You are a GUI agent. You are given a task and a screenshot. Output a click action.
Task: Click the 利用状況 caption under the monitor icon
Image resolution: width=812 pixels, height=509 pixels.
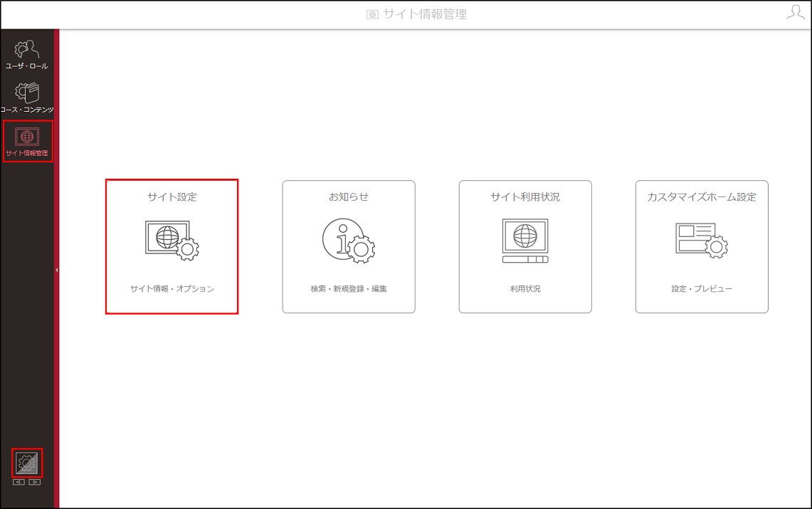[525, 288]
